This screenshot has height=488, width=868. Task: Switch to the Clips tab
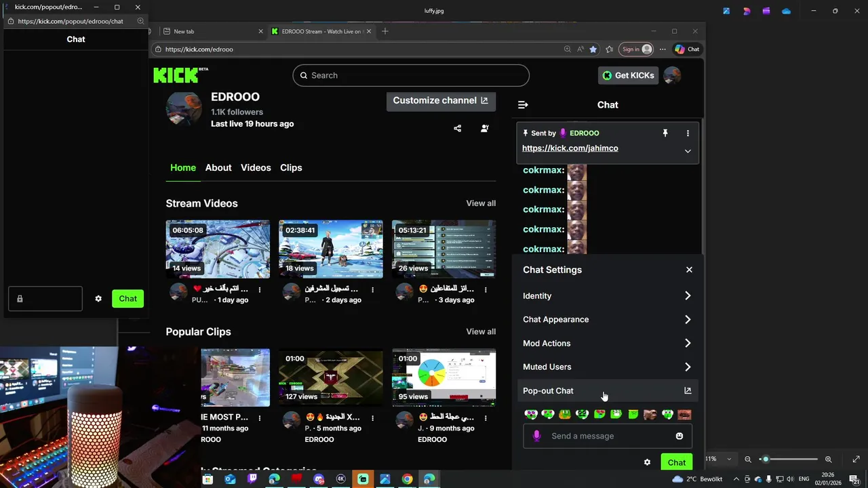[x=291, y=167]
